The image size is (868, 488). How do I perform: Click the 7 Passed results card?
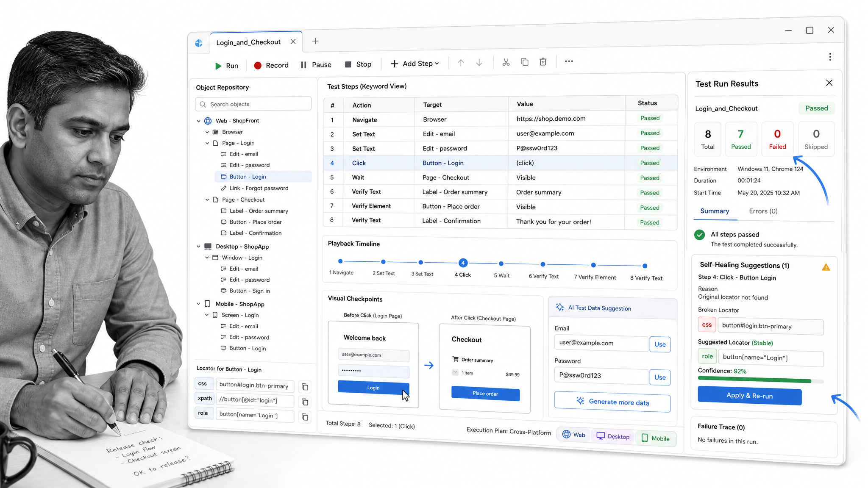(x=741, y=139)
